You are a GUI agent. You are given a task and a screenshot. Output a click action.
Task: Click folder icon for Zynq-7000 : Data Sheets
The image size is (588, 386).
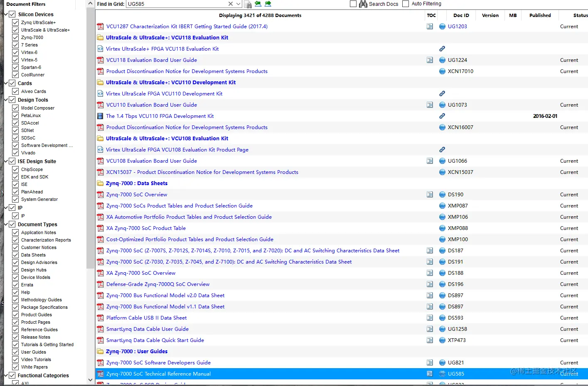(x=100, y=183)
